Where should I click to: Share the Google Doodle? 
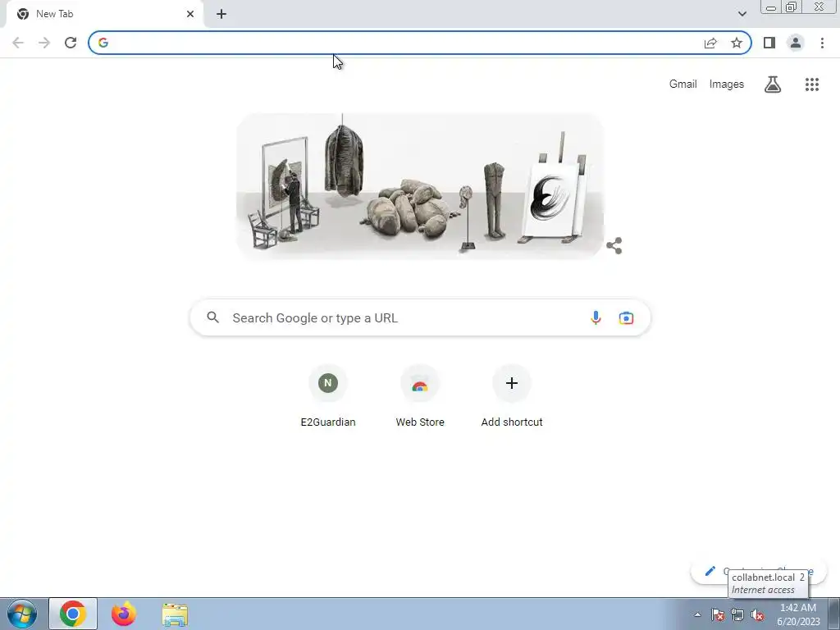coord(614,246)
